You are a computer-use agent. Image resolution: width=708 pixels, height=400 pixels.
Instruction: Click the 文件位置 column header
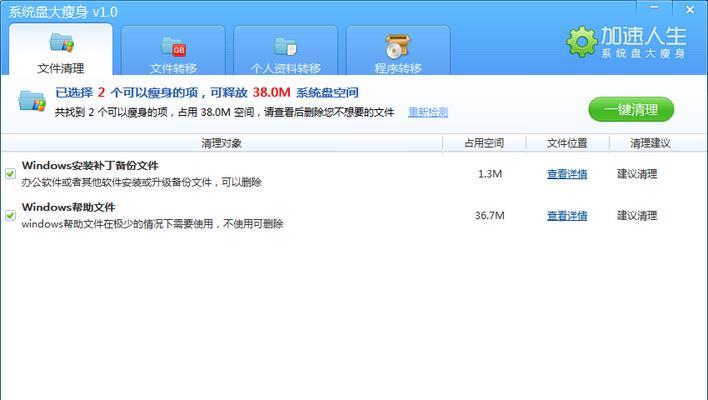pyautogui.click(x=567, y=143)
